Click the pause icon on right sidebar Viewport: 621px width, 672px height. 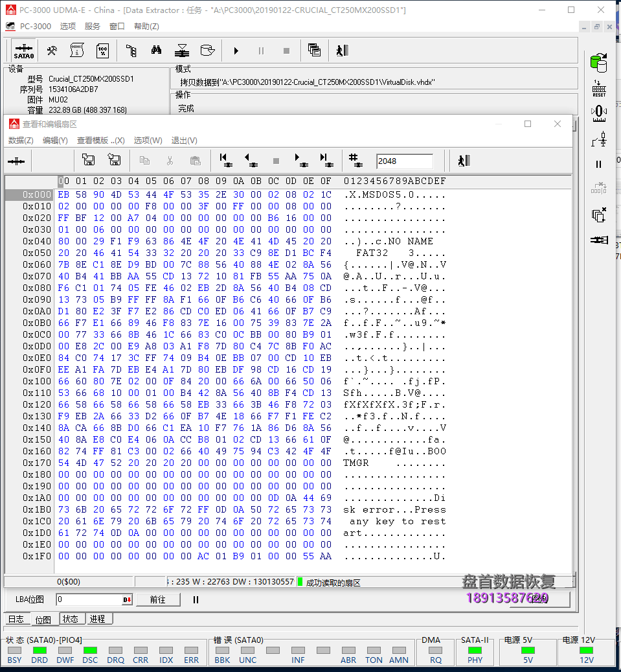tap(599, 164)
